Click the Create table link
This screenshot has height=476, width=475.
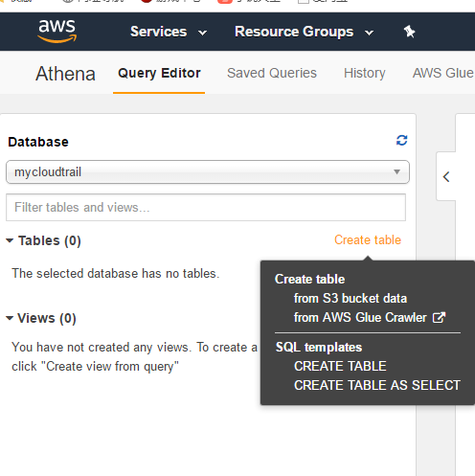[x=368, y=240]
